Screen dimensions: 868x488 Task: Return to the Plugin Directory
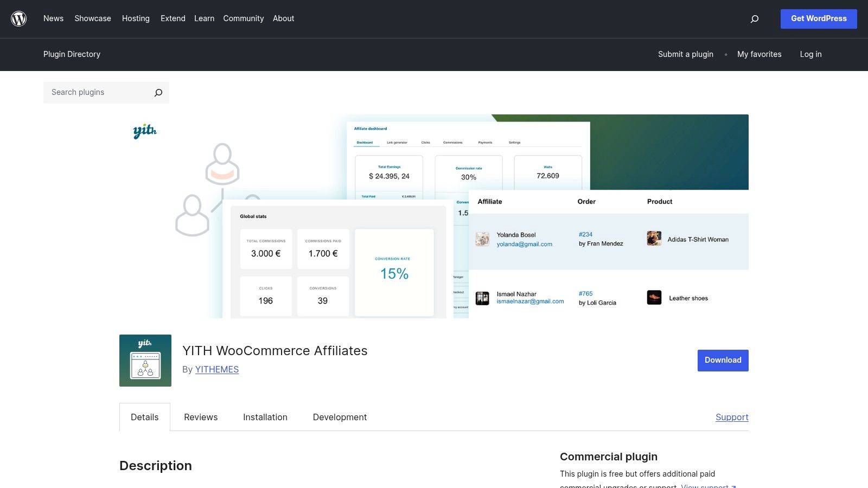[x=72, y=54]
